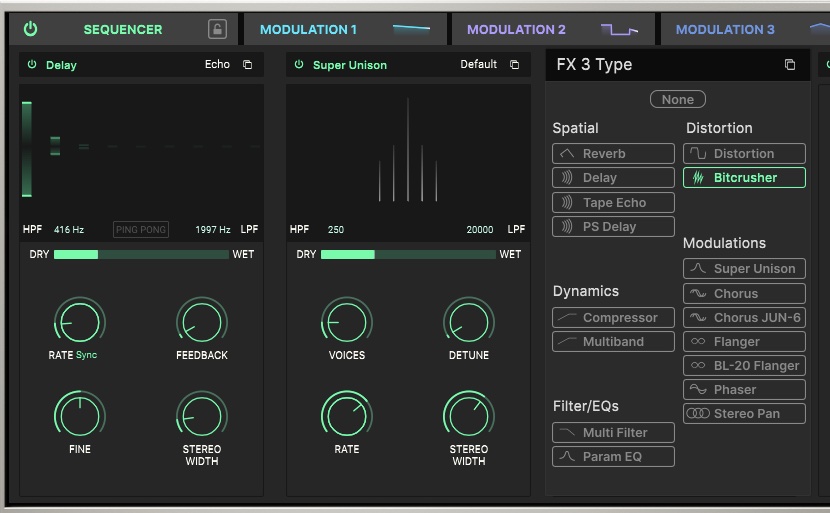Screen dimensions: 830x513
Task: Select the Bitcrusher effect
Action: [744, 178]
